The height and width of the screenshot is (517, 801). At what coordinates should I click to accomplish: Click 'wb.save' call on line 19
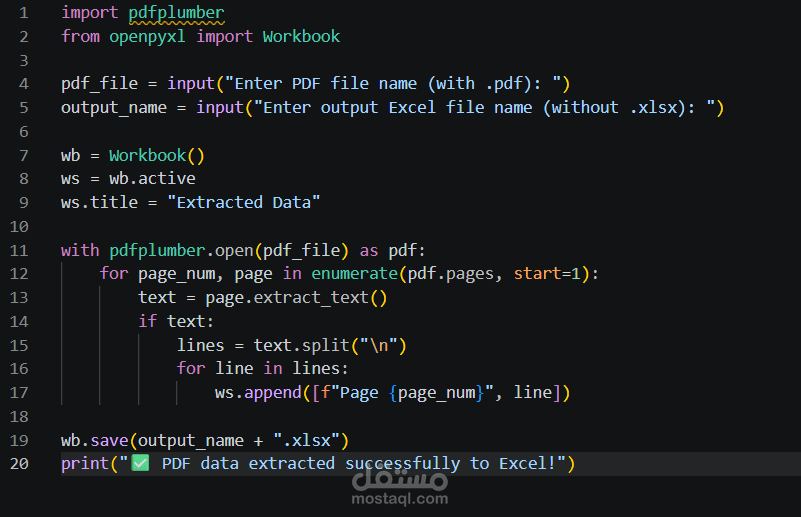[95, 440]
